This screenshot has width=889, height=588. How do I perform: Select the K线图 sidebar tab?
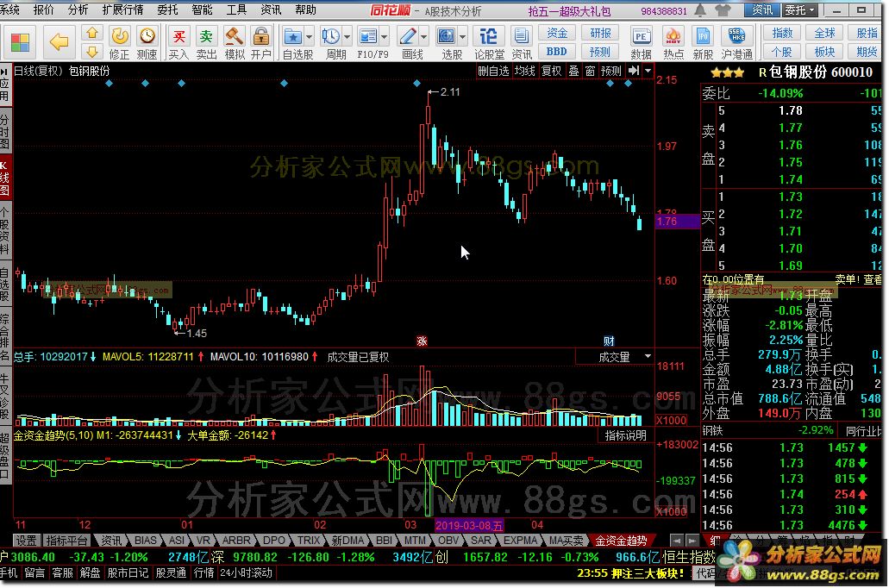5,178
